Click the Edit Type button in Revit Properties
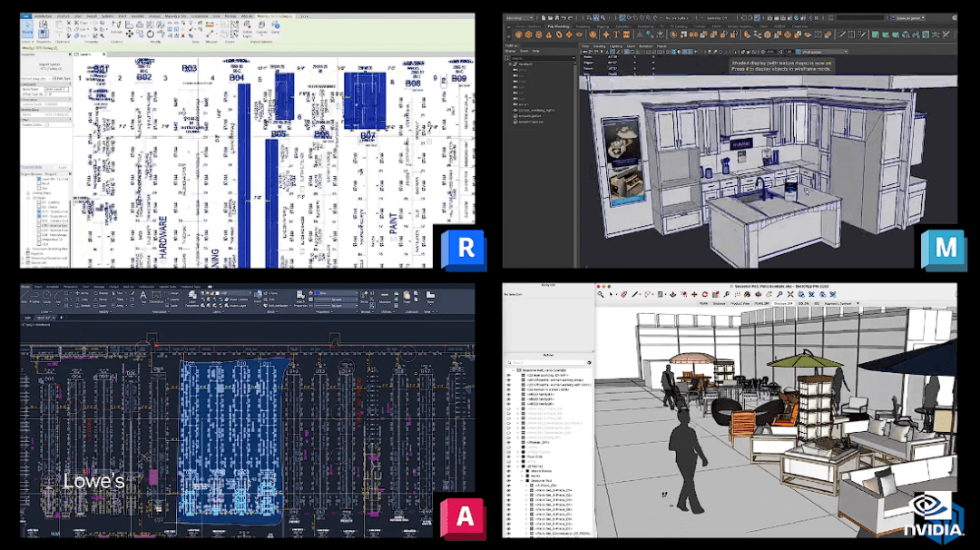Viewport: 980px width, 550px height. click(62, 79)
